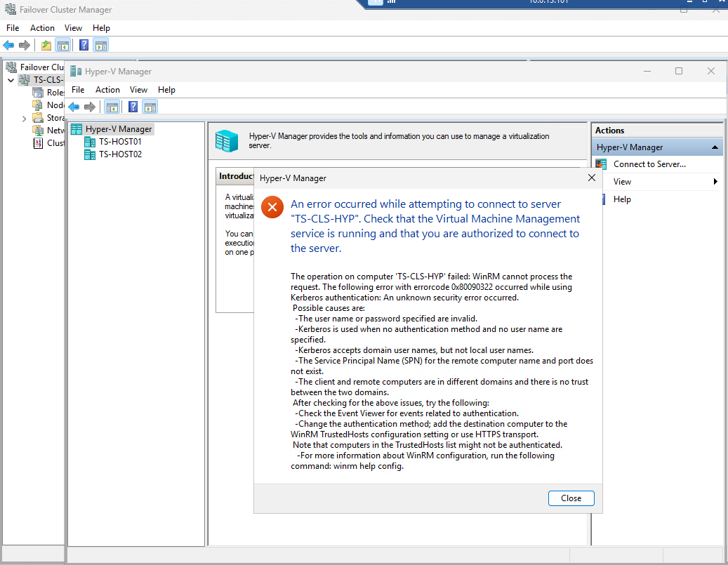Click the Failover Cluster Manager tree root icon
728x565 pixels.
11,67
